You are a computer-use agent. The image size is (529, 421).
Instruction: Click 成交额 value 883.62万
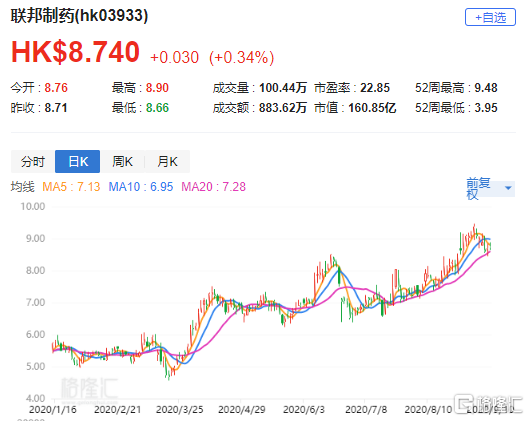pyautogui.click(x=283, y=108)
